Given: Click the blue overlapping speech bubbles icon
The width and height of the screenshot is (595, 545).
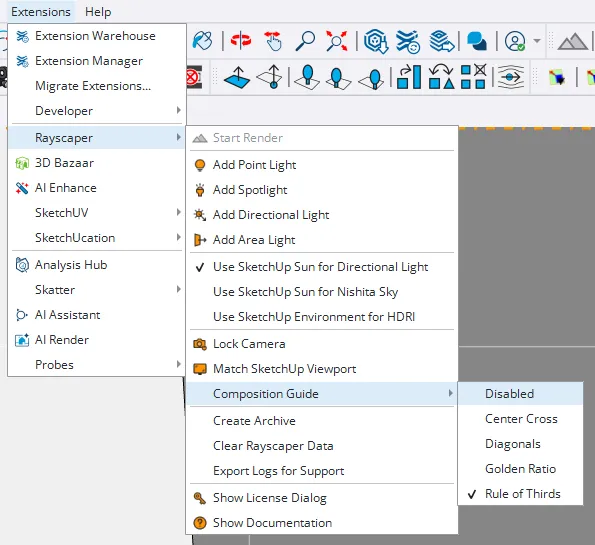Looking at the screenshot, I should click(x=477, y=41).
